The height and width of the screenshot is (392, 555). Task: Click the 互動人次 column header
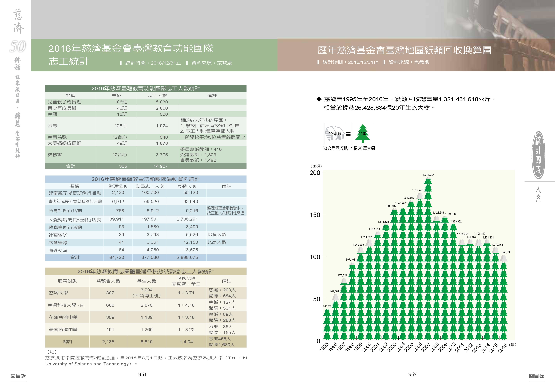[187, 186]
